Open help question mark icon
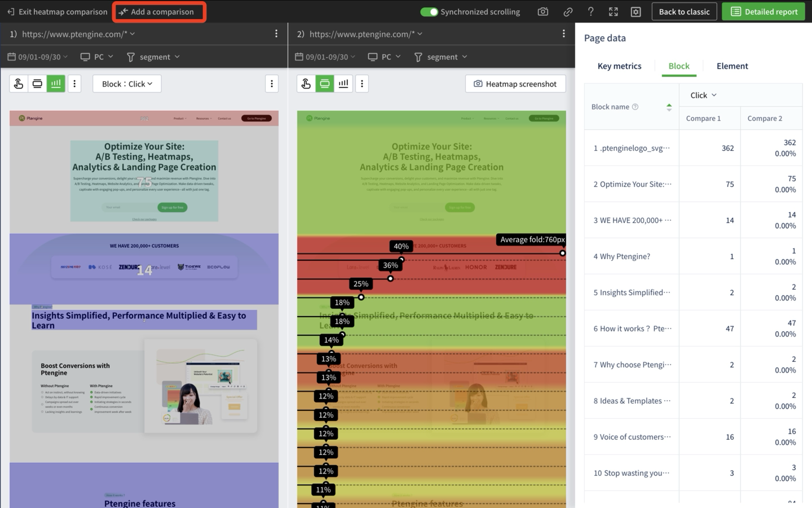This screenshot has height=508, width=812. [590, 12]
